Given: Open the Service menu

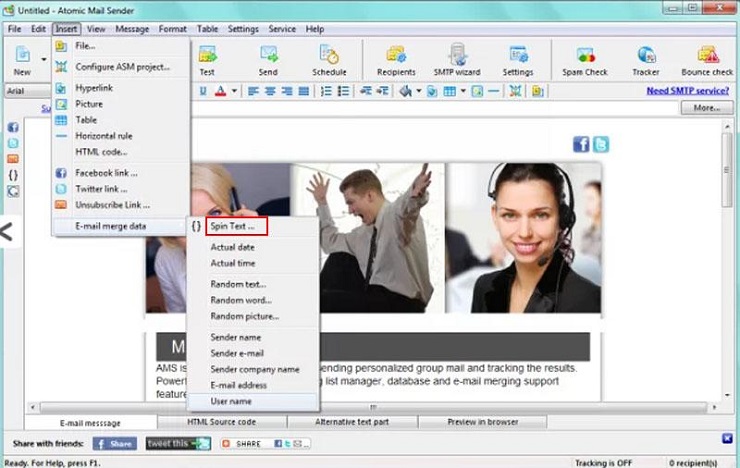Looking at the screenshot, I should (x=282, y=29).
